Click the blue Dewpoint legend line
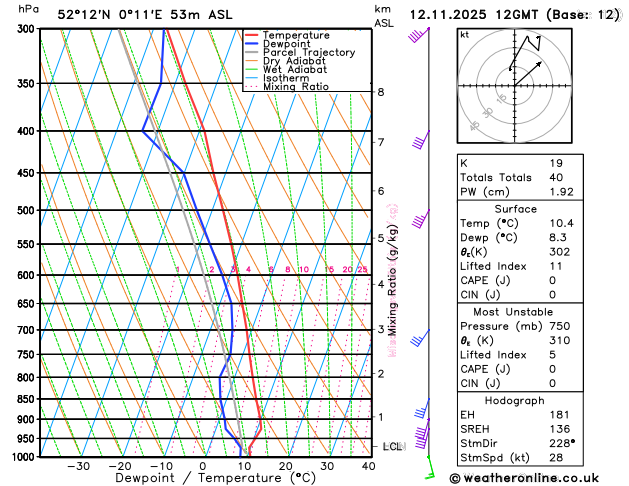The width and height of the screenshot is (629, 486). click(x=252, y=44)
